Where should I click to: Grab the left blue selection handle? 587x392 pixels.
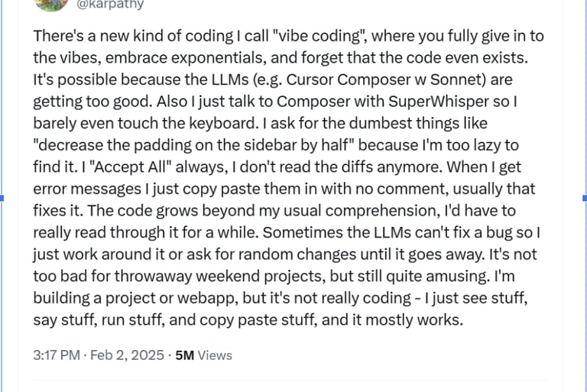click(2, 198)
